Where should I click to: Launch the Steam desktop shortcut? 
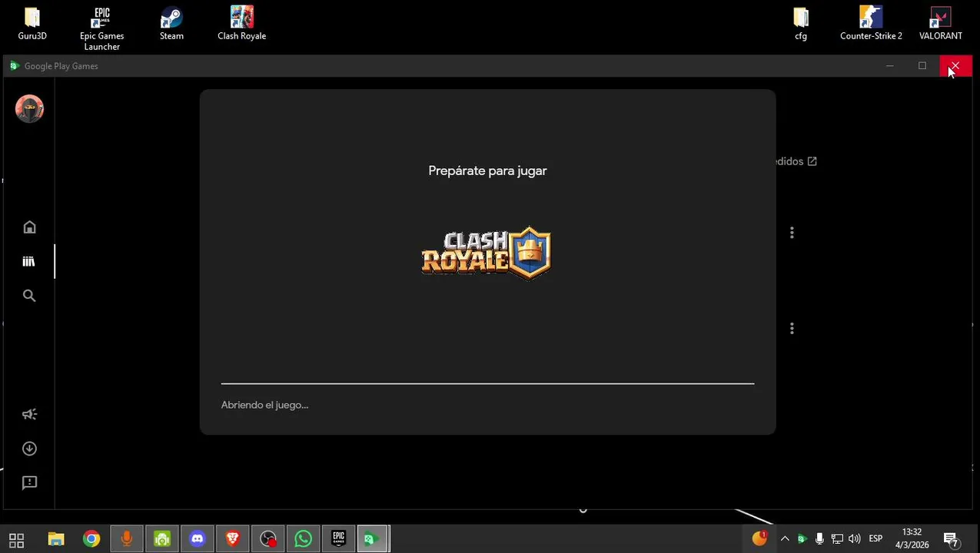[171, 23]
